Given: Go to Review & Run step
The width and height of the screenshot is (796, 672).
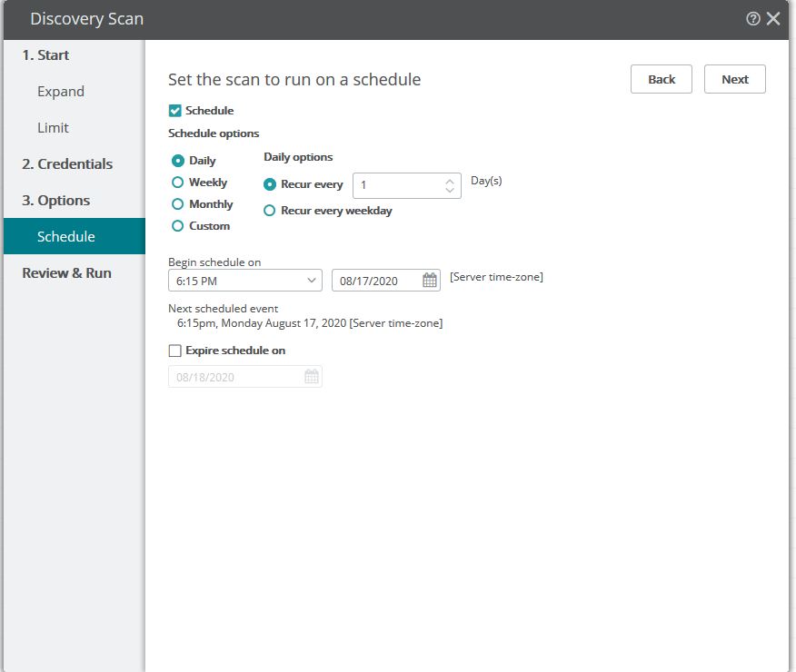Looking at the screenshot, I should coord(66,272).
